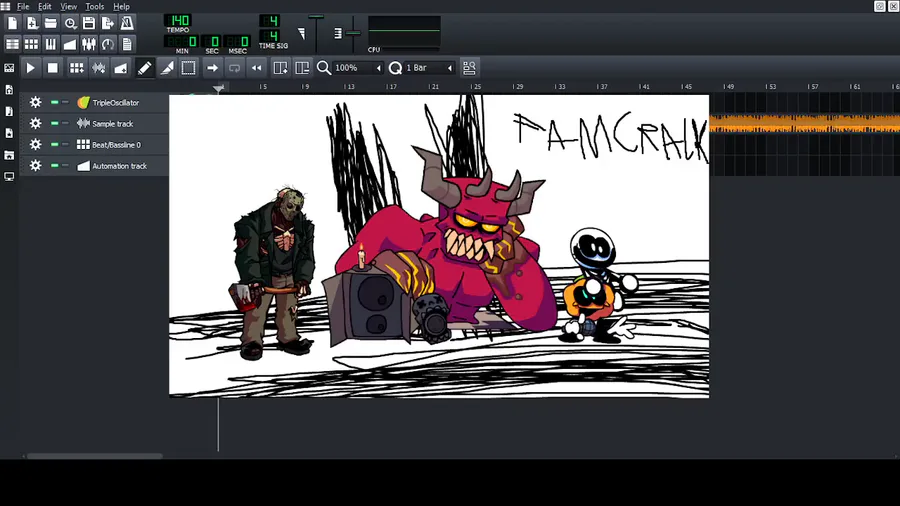Add an automation track button

click(x=121, y=68)
